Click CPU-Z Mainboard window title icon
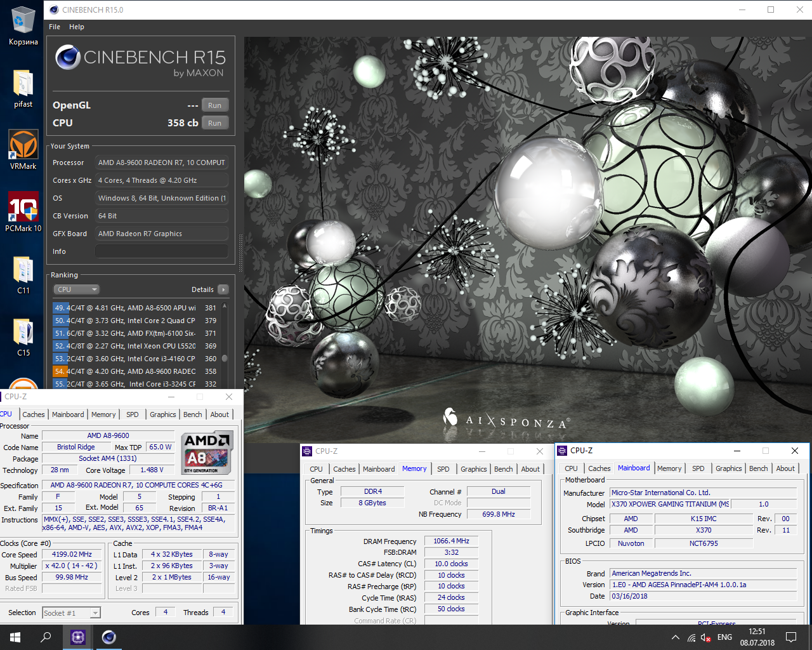This screenshot has height=650, width=812. pos(562,451)
